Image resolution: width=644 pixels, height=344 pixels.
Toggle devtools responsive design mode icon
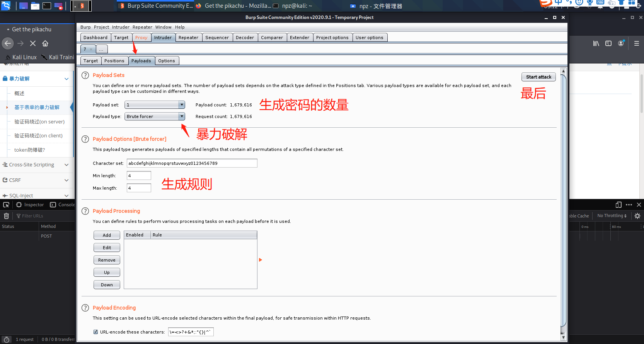pos(618,205)
